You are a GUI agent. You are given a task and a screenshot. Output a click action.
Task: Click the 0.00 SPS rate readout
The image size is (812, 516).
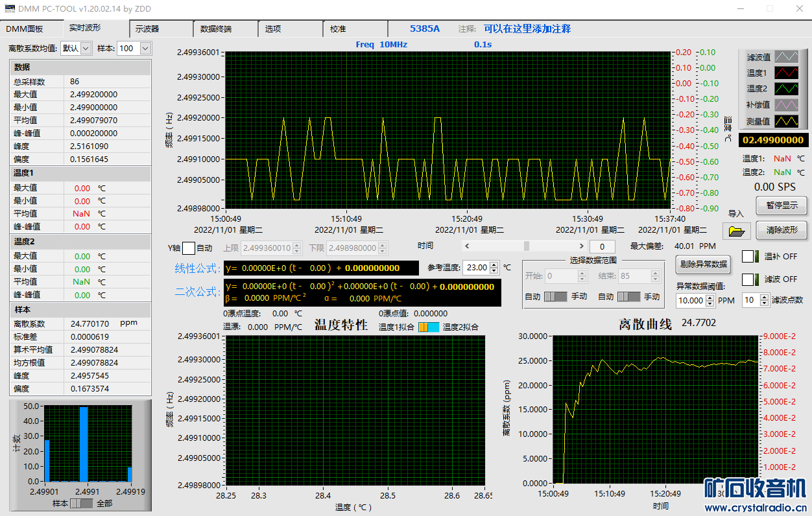(x=774, y=187)
